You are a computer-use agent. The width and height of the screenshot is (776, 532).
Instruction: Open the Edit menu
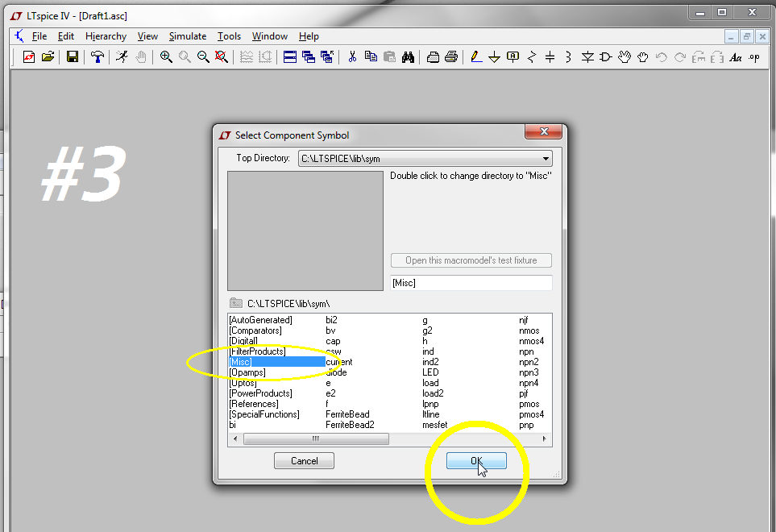[66, 36]
